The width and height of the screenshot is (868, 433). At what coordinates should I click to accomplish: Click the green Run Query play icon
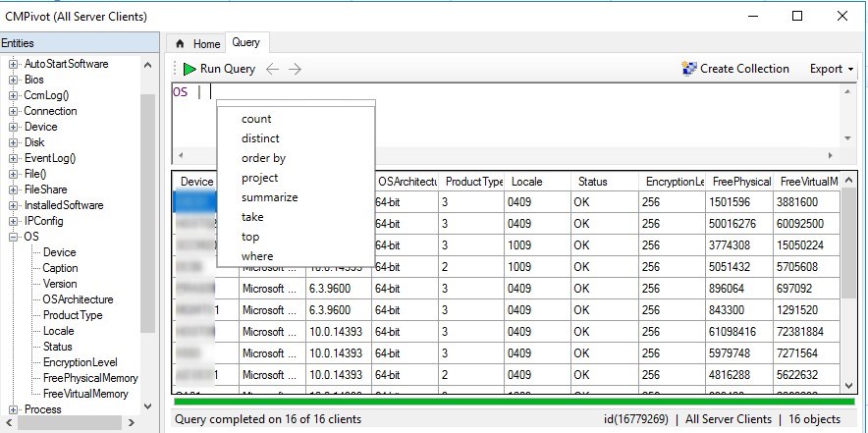tap(190, 69)
